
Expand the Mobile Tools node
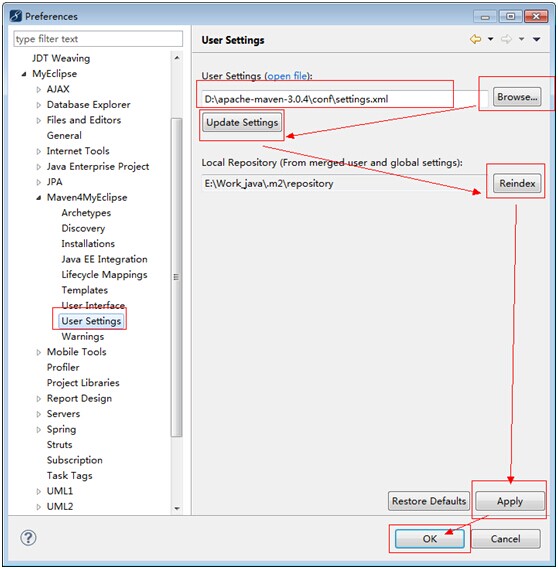(x=39, y=352)
